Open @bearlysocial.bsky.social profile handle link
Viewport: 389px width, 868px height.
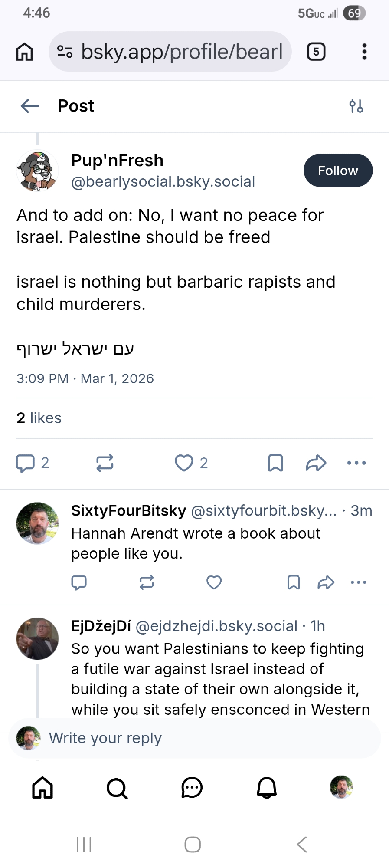point(163,181)
